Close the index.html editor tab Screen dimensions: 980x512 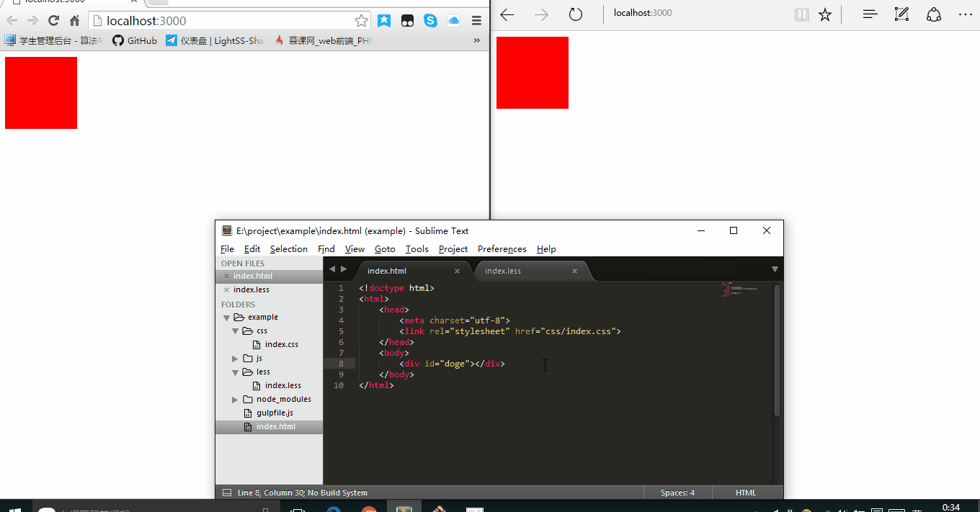point(457,271)
